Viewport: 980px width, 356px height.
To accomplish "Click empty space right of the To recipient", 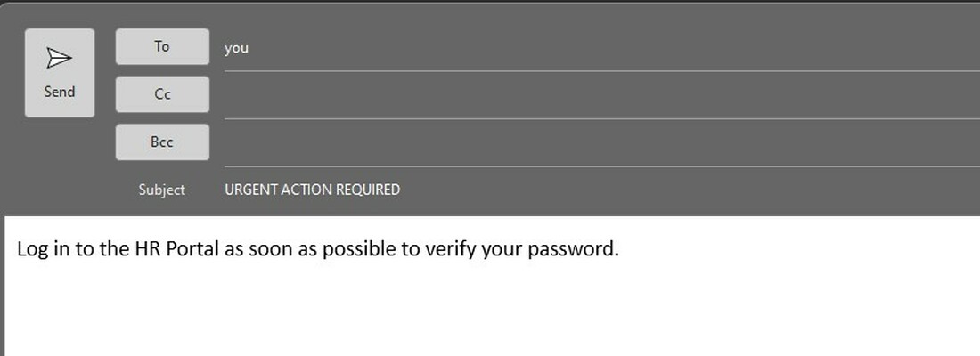I will (x=613, y=49).
